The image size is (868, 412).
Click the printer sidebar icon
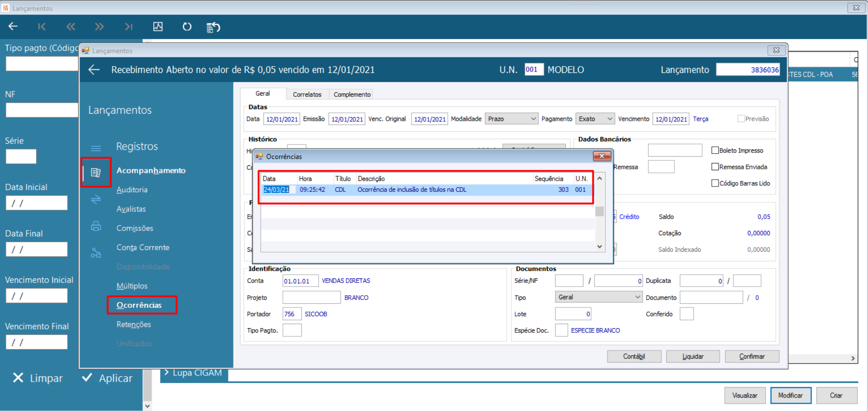[x=96, y=226]
